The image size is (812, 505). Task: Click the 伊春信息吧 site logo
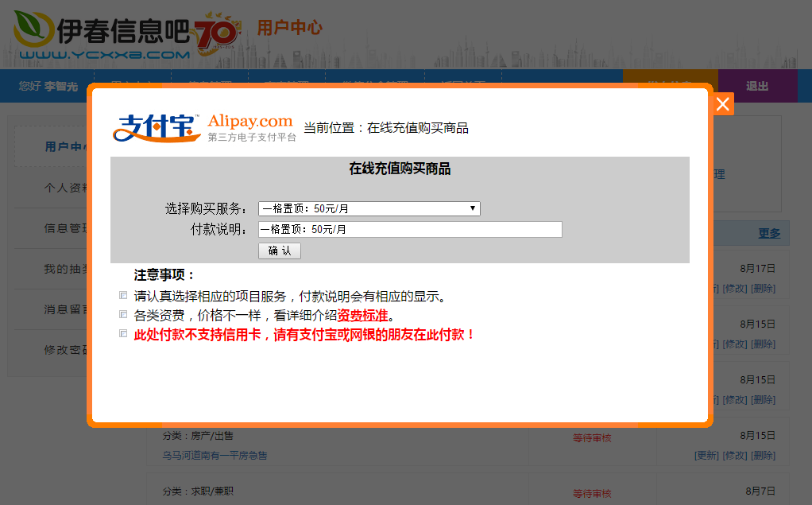click(102, 36)
